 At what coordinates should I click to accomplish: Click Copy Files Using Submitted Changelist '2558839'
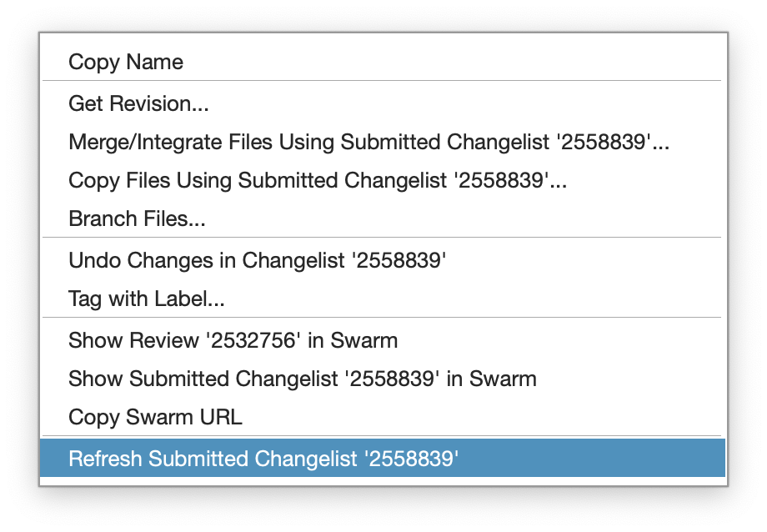coord(383,180)
